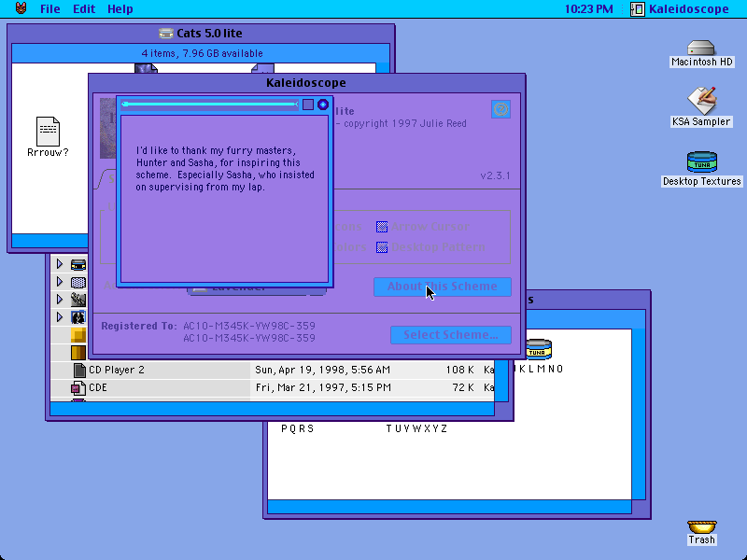Open the cat-face Apple menu icon
The image size is (747, 560).
click(21, 8)
